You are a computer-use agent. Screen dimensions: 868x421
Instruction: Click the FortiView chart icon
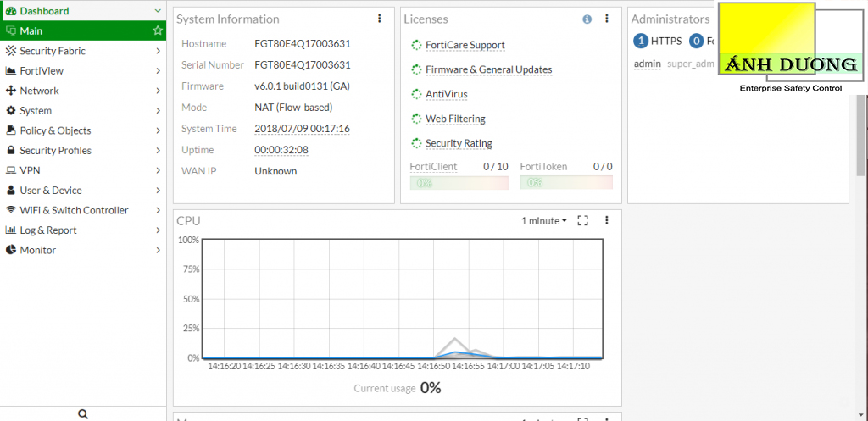click(x=10, y=71)
